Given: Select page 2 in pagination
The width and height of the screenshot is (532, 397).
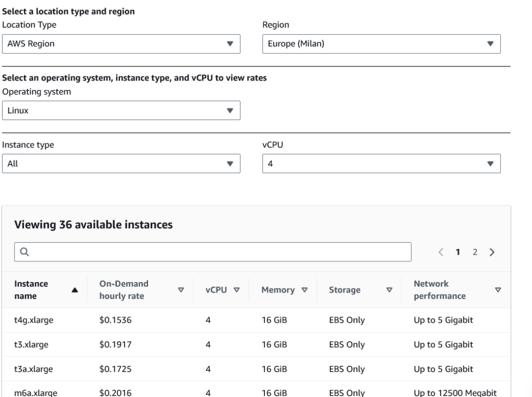Looking at the screenshot, I should pyautogui.click(x=475, y=252).
